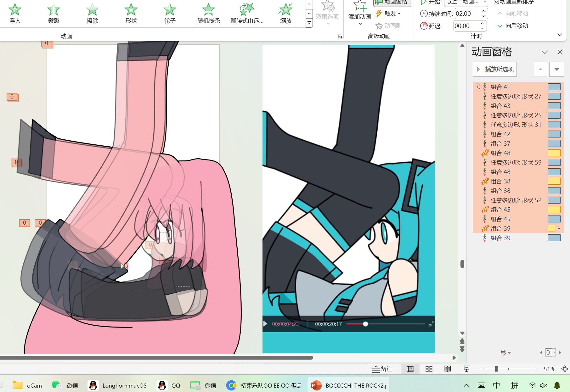Go to next slide double arrow

[x=462, y=349]
